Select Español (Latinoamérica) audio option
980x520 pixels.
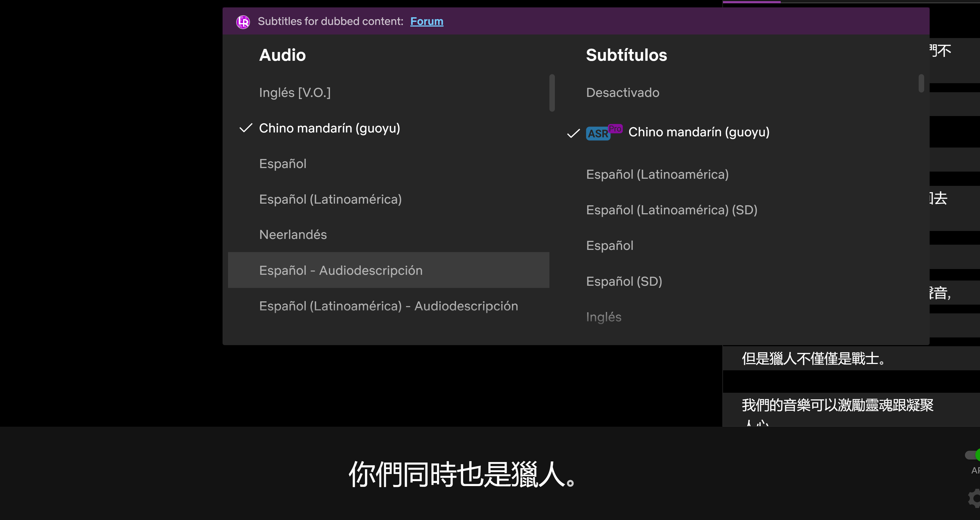(x=330, y=199)
